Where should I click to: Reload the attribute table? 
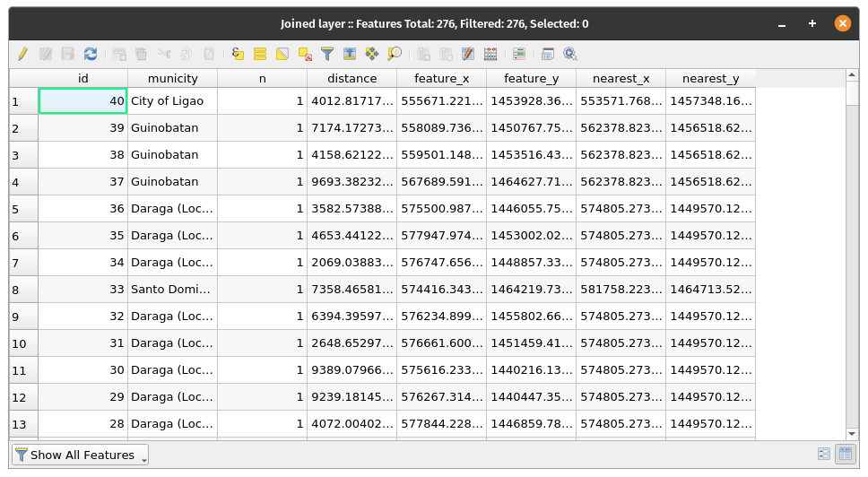click(91, 54)
